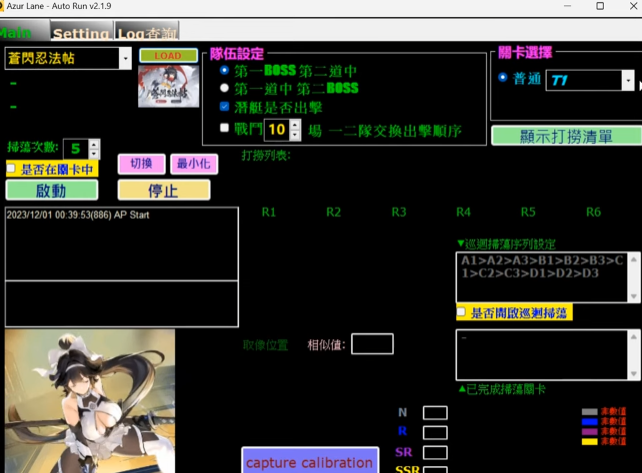Click the green LOAD button
642x473 pixels.
click(x=168, y=56)
